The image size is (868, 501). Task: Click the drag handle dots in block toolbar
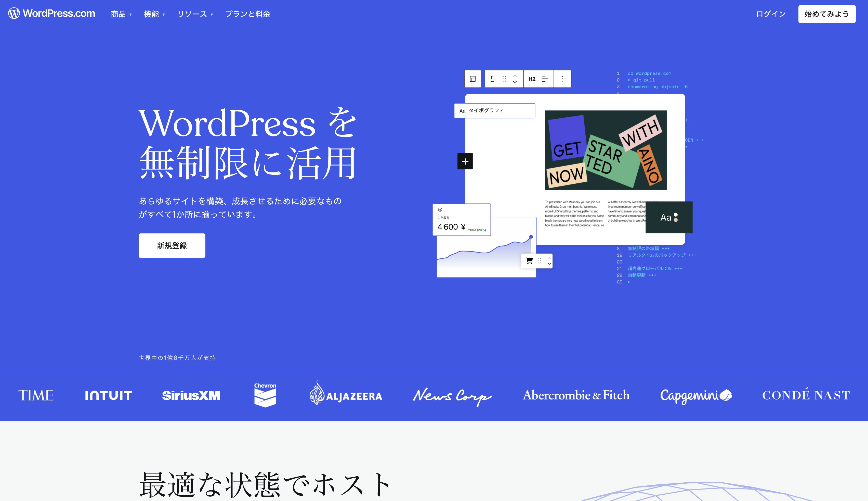click(x=504, y=79)
